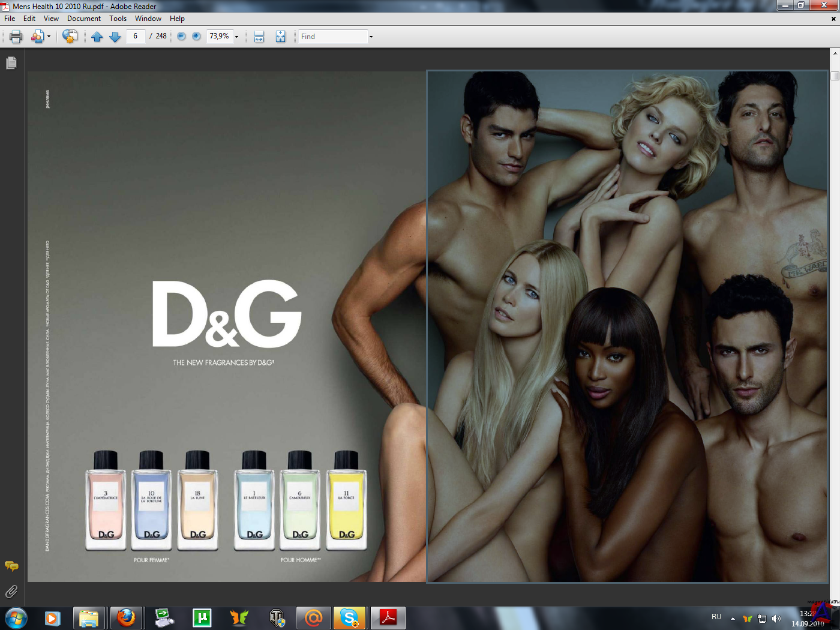Zoom in with the plus button

[196, 37]
